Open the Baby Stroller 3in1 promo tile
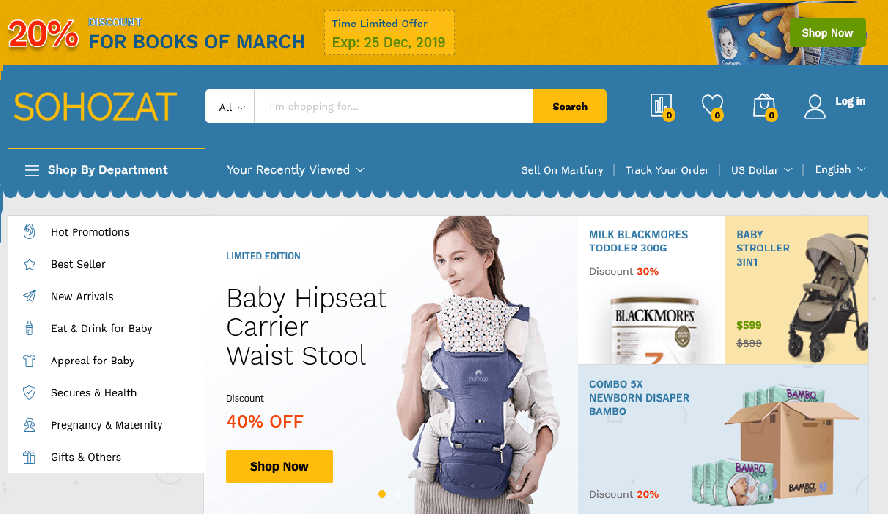 796,290
